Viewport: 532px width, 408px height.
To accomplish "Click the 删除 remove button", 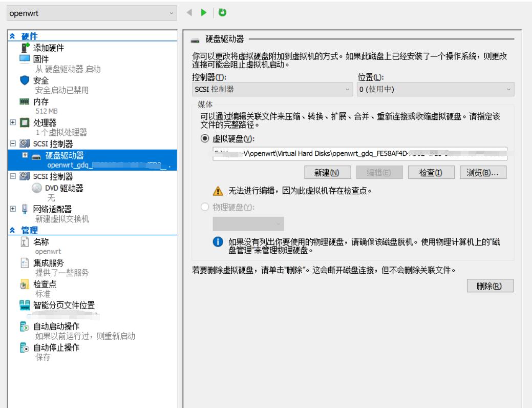I will (491, 285).
